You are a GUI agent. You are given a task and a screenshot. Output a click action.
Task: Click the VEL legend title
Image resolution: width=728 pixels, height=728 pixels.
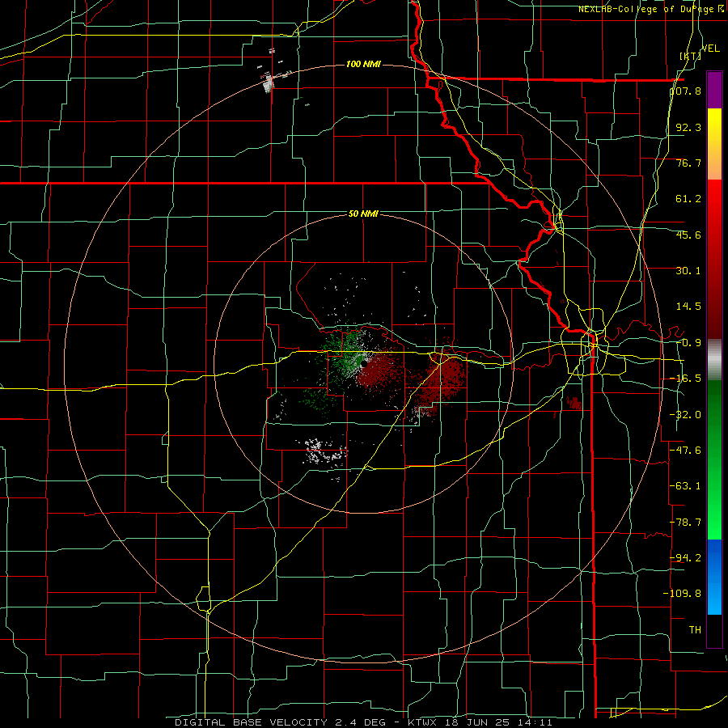710,49
